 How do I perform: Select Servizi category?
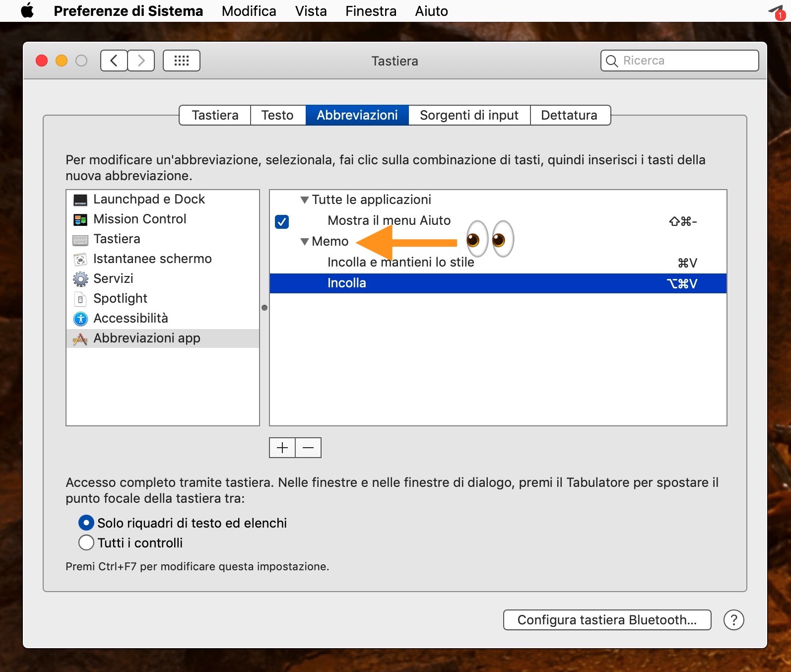tap(163, 279)
